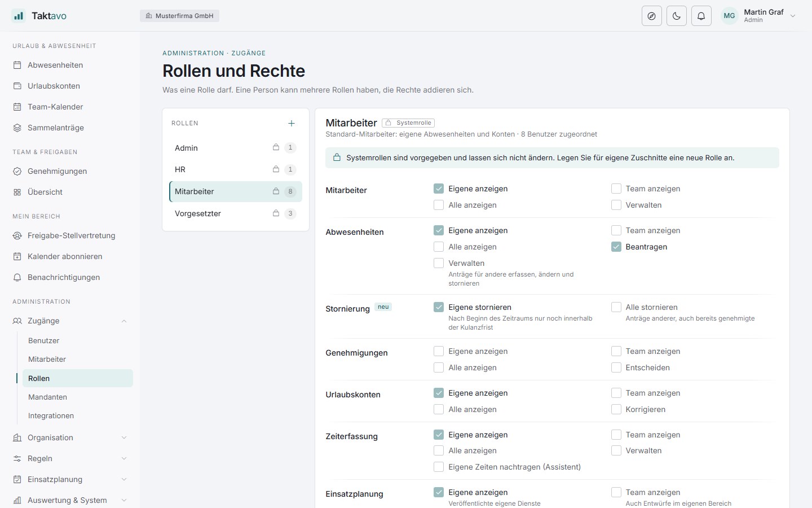The height and width of the screenshot is (508, 812).
Task: Check 'Entscheiden' under Genehmigungen
Action: click(616, 367)
